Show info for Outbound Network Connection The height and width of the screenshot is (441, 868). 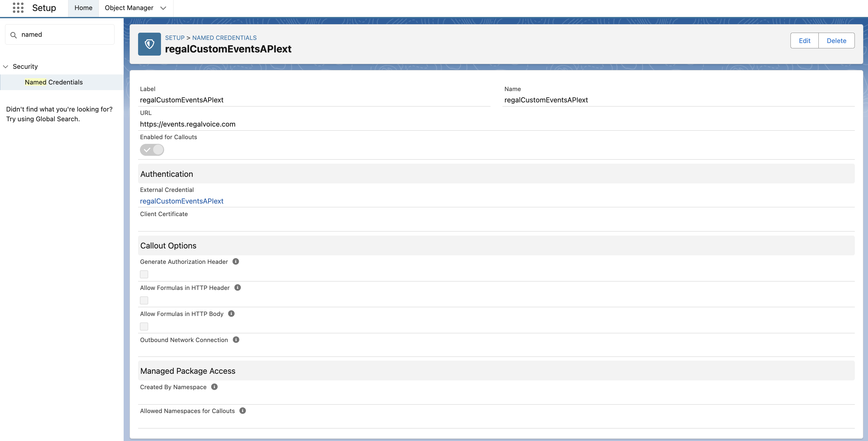tap(236, 340)
